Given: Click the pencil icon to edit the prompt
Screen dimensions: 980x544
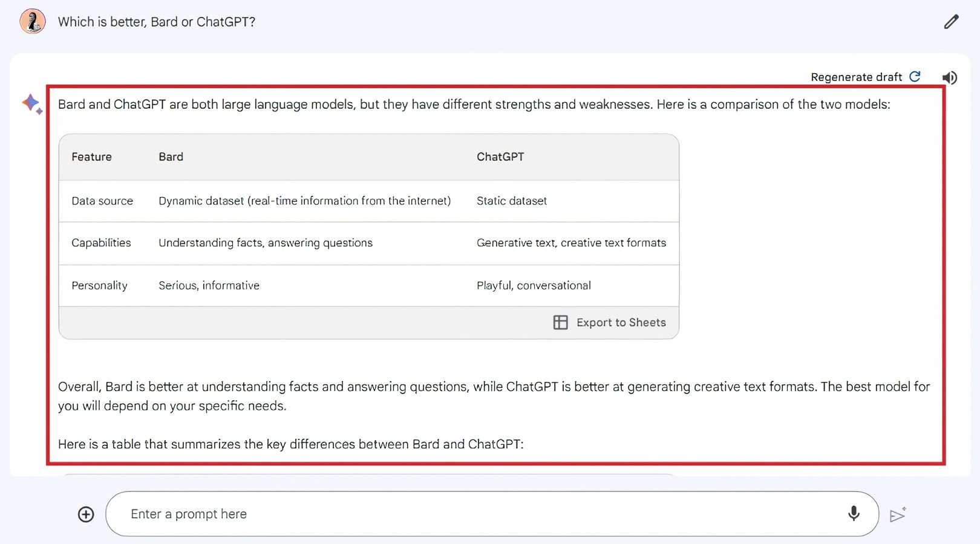Looking at the screenshot, I should click(x=952, y=22).
